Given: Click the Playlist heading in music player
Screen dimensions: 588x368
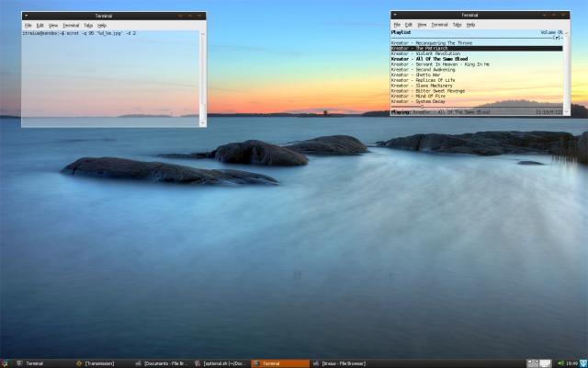Looking at the screenshot, I should tap(401, 33).
